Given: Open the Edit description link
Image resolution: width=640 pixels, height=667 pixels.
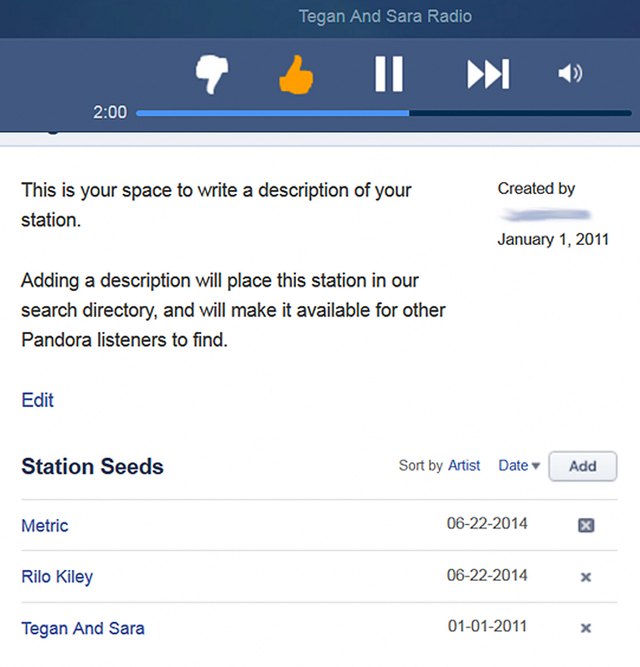Looking at the screenshot, I should [37, 400].
